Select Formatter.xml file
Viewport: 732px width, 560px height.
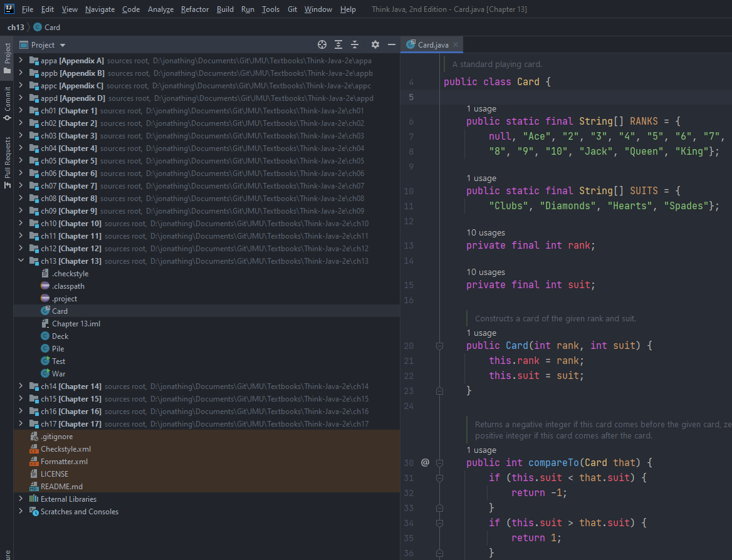coord(64,462)
